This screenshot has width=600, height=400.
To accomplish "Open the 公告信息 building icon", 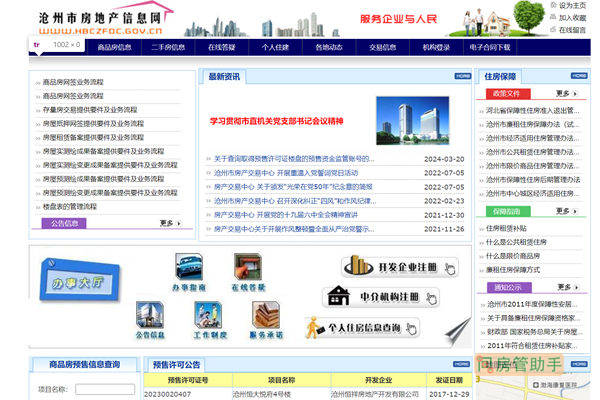I will [150, 320].
